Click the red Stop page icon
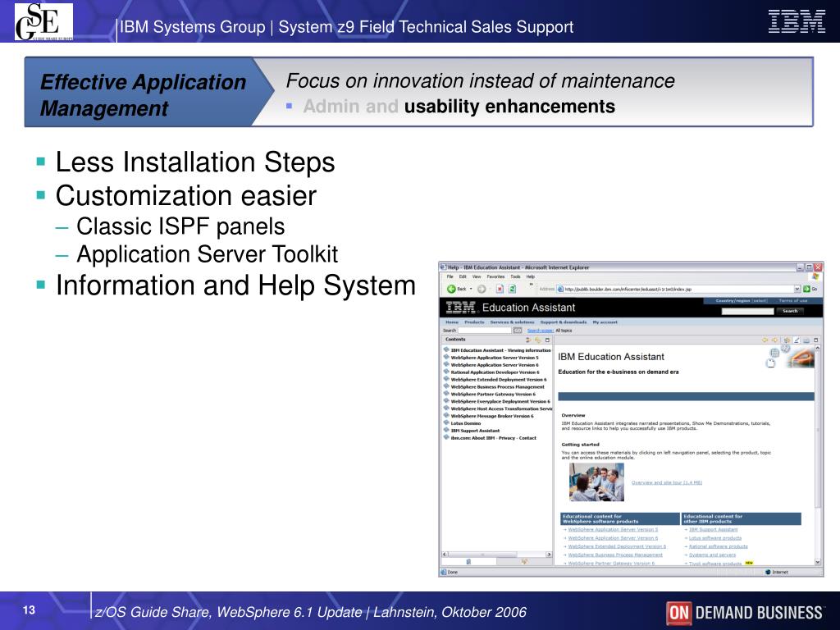The width and height of the screenshot is (840, 630). [500, 289]
